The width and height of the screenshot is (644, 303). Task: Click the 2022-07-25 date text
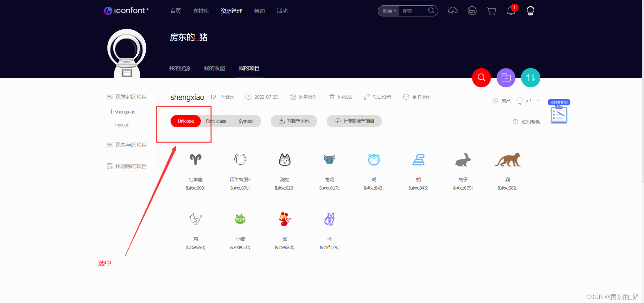pos(266,97)
